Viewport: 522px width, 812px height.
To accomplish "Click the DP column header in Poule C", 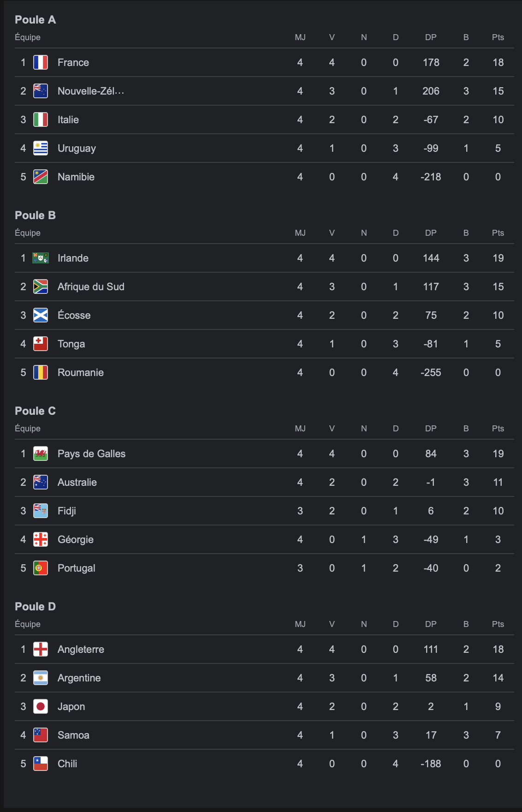I will pos(431,429).
